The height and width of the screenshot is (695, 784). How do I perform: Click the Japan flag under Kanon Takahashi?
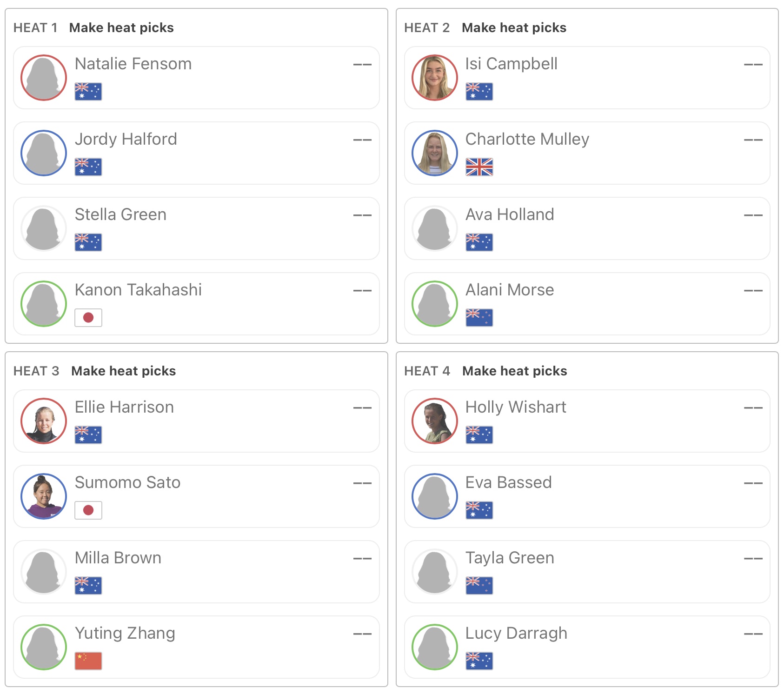coord(88,318)
